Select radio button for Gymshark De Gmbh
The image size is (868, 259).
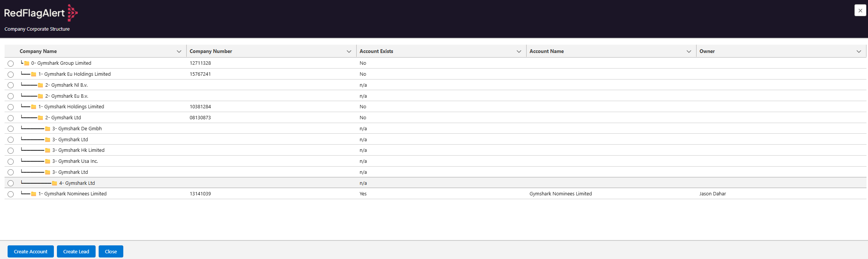[11, 129]
